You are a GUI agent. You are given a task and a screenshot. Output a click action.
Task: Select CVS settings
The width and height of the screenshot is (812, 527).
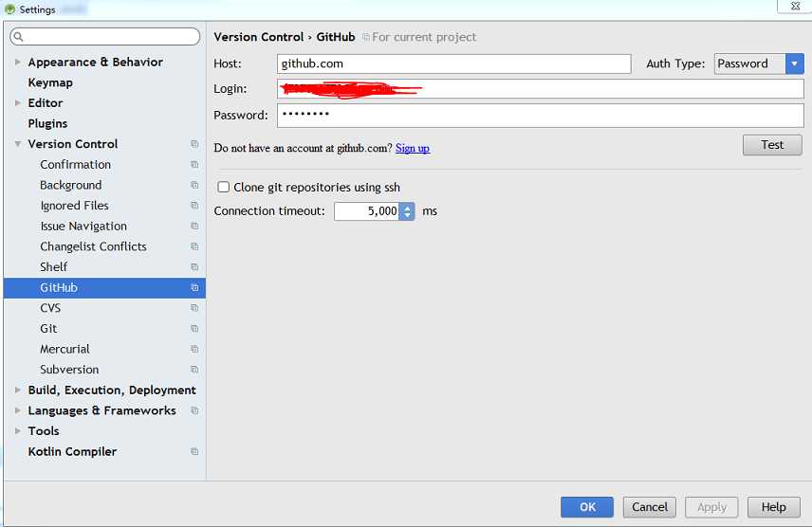(x=50, y=308)
